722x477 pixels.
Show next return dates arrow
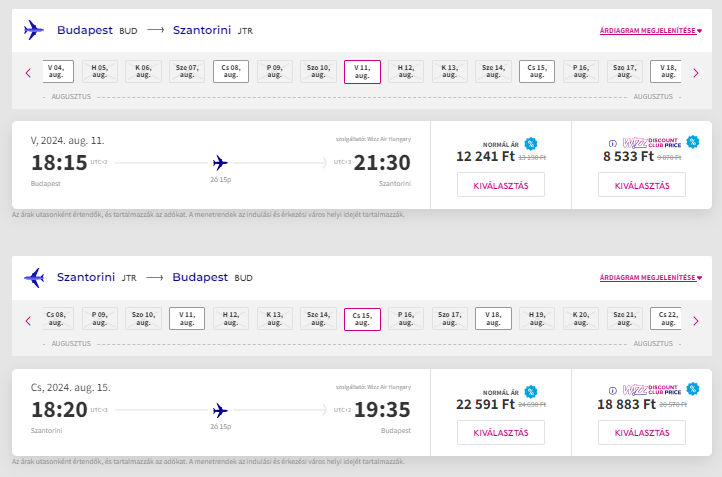point(696,320)
